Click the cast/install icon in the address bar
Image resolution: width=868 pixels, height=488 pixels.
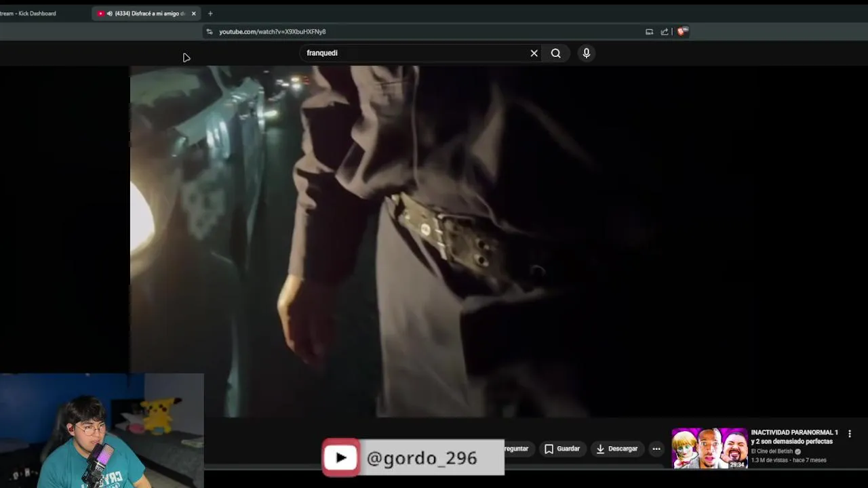[649, 32]
